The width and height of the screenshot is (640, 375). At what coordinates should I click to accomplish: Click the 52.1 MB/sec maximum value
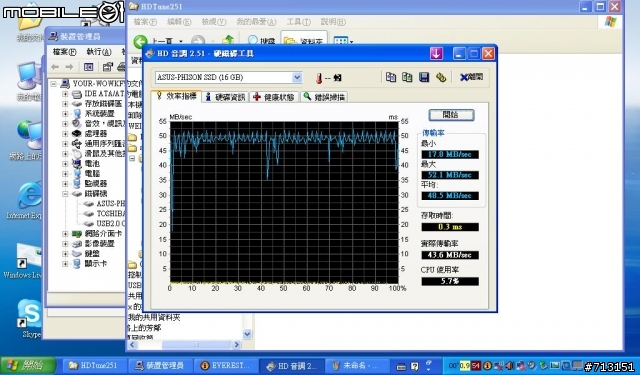tap(450, 175)
